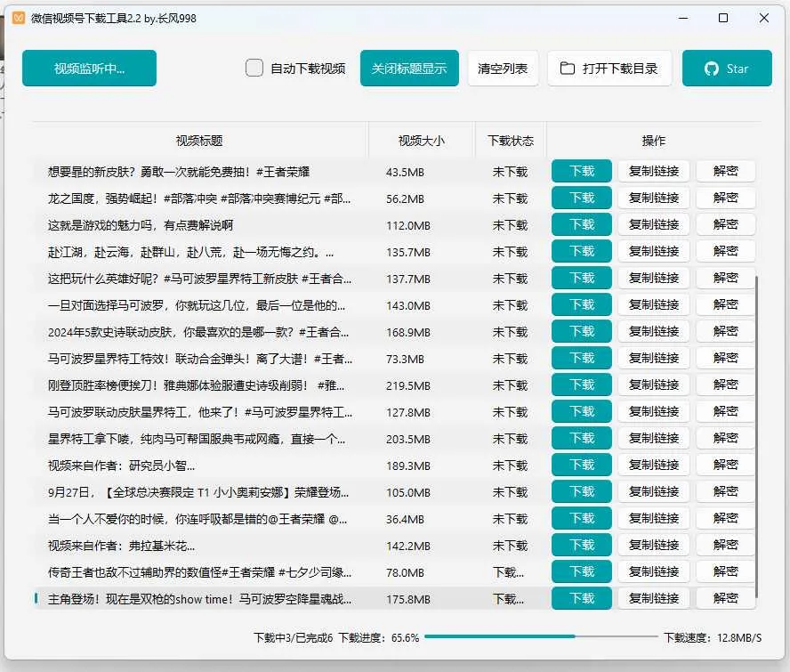The width and height of the screenshot is (790, 672).
Task: Open the download folder via 打开下载目录
Action: click(x=609, y=68)
